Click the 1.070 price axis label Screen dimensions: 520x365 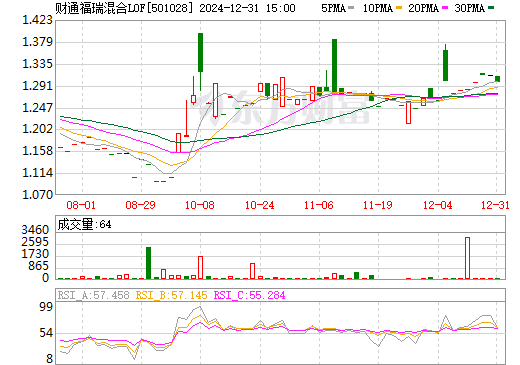point(37,194)
